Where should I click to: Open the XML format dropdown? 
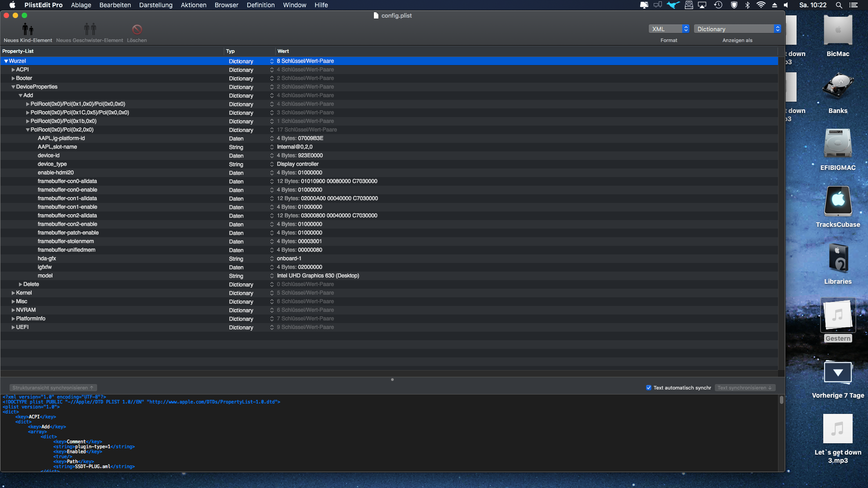(x=669, y=29)
